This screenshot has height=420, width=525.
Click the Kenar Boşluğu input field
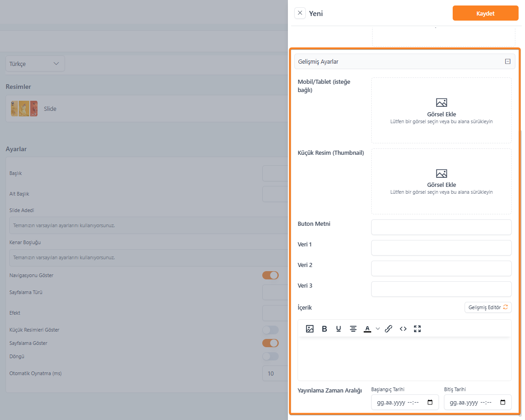coord(149,257)
